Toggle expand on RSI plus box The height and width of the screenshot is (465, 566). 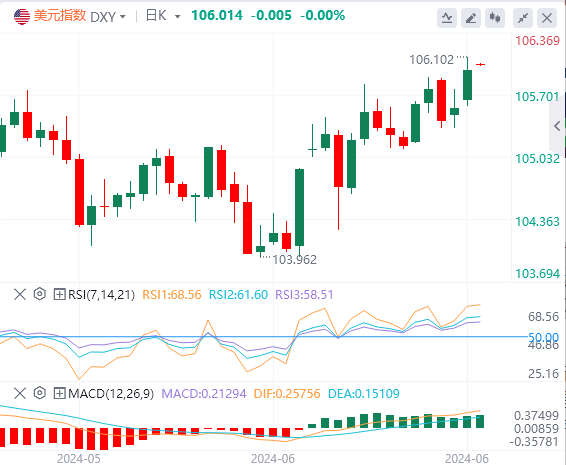(x=59, y=294)
